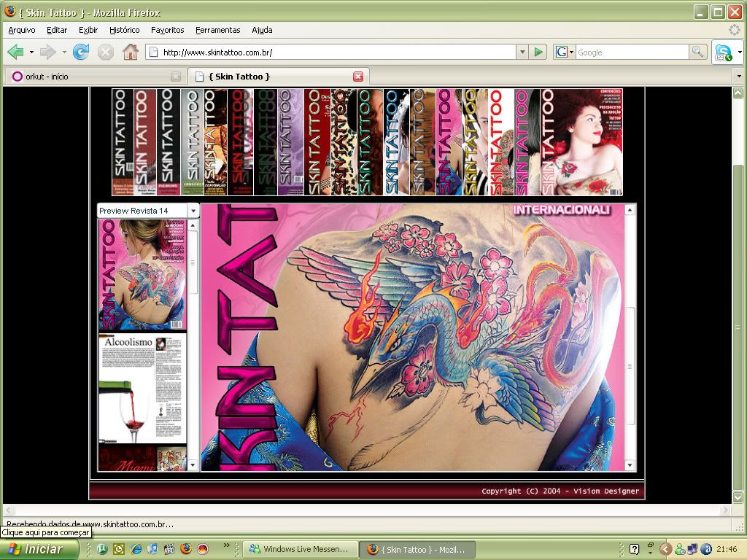Open the forward history dropdown arrow
Screen dimensions: 747x560
click(64, 52)
